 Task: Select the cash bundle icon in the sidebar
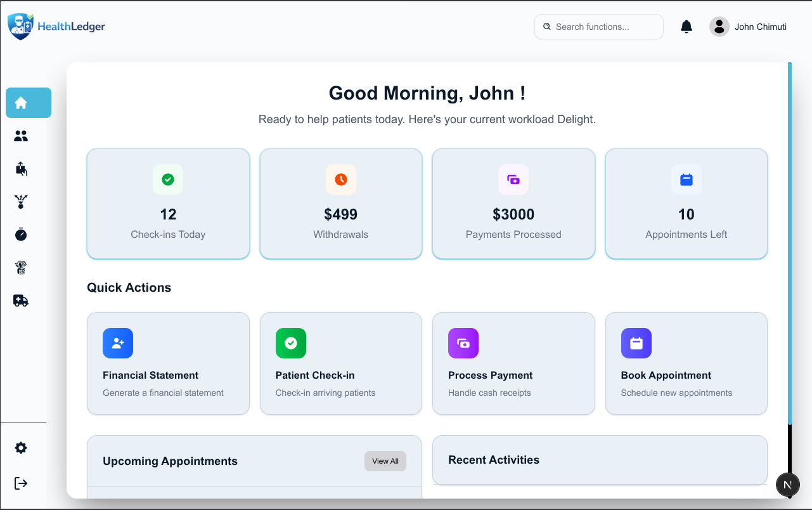21,268
